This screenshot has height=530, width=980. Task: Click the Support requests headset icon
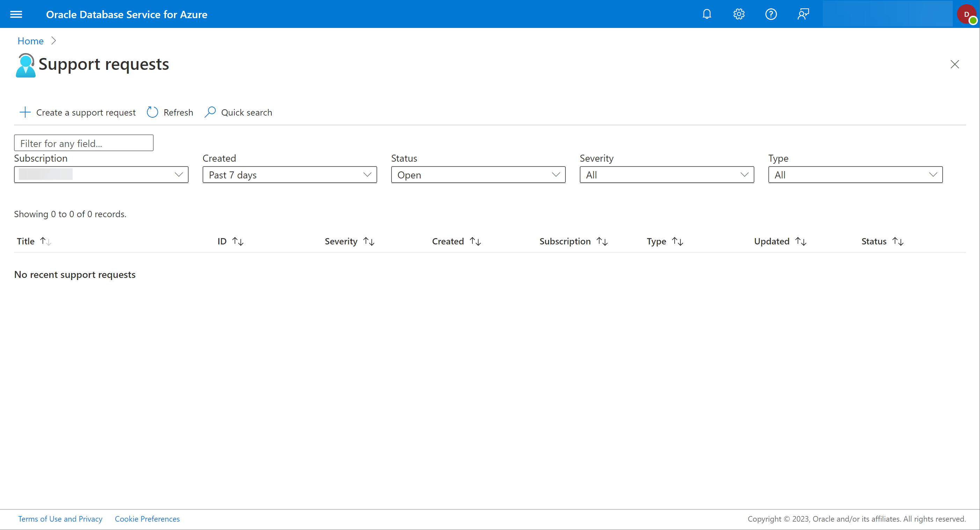tap(25, 65)
